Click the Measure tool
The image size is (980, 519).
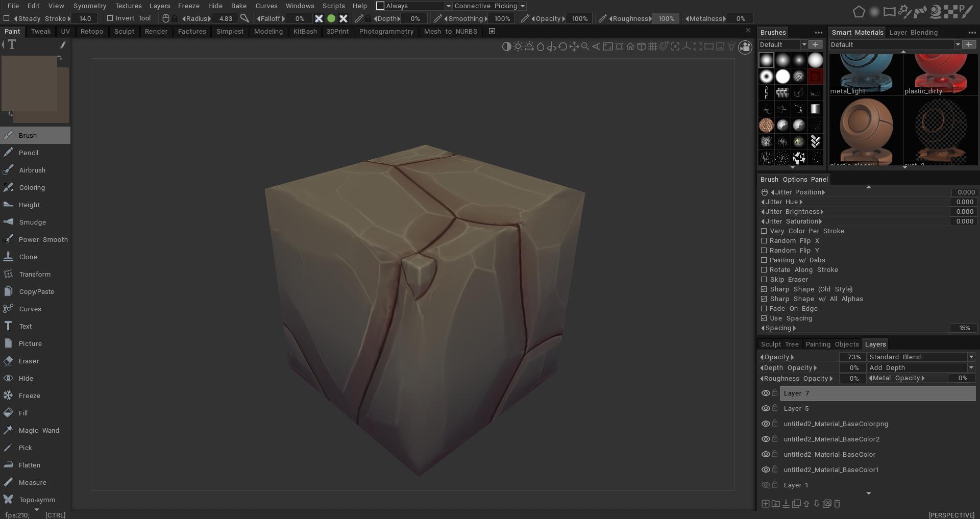click(x=35, y=482)
